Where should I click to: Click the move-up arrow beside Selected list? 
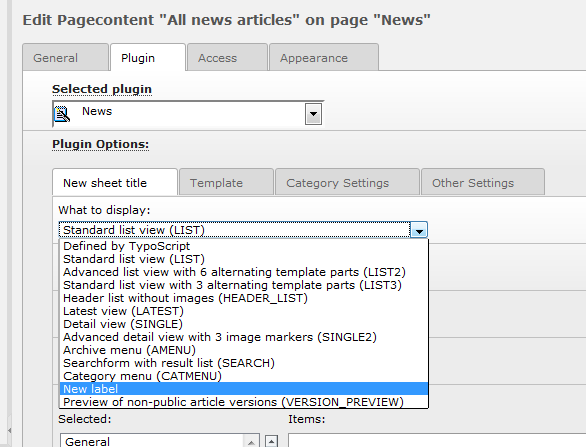(x=272, y=441)
